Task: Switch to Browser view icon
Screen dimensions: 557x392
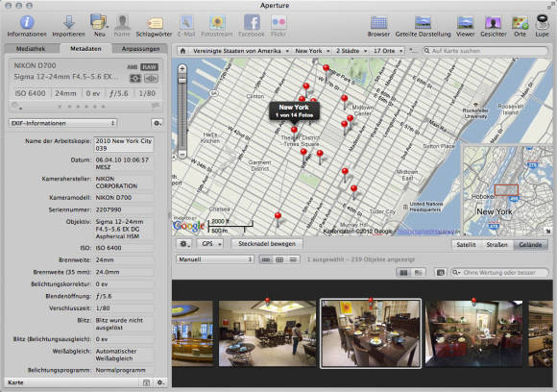Action: [378, 23]
